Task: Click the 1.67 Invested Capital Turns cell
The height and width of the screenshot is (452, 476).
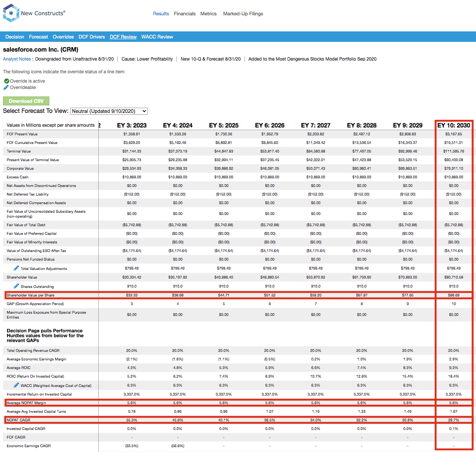Action: coord(454,412)
